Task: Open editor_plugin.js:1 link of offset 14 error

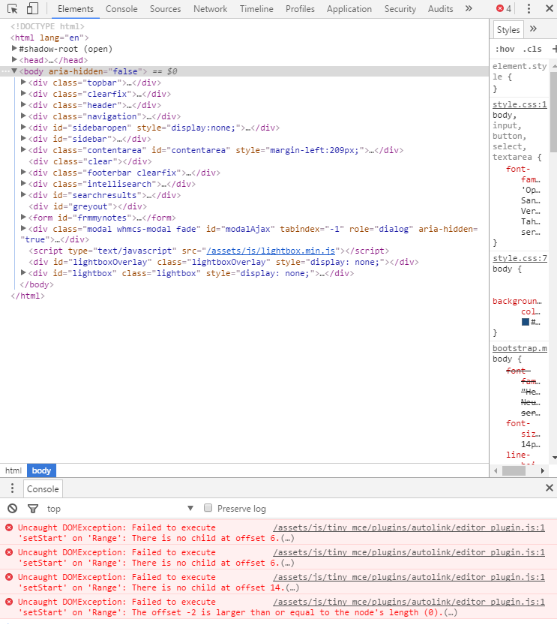Action: [409, 577]
